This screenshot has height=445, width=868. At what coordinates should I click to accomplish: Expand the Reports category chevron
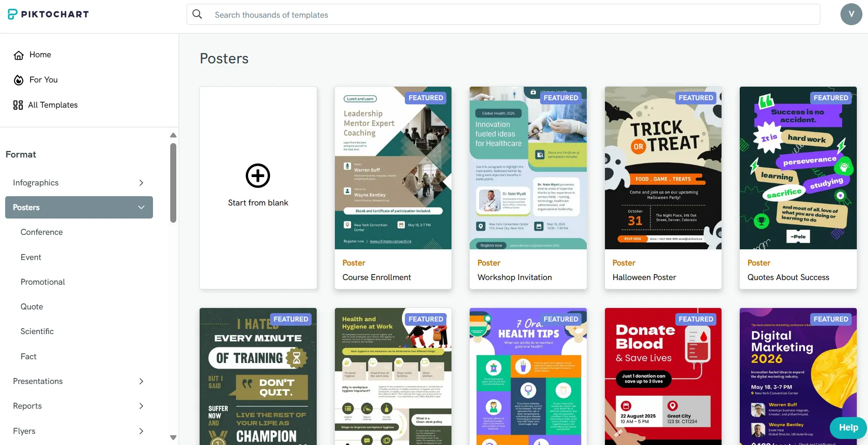[x=141, y=406]
